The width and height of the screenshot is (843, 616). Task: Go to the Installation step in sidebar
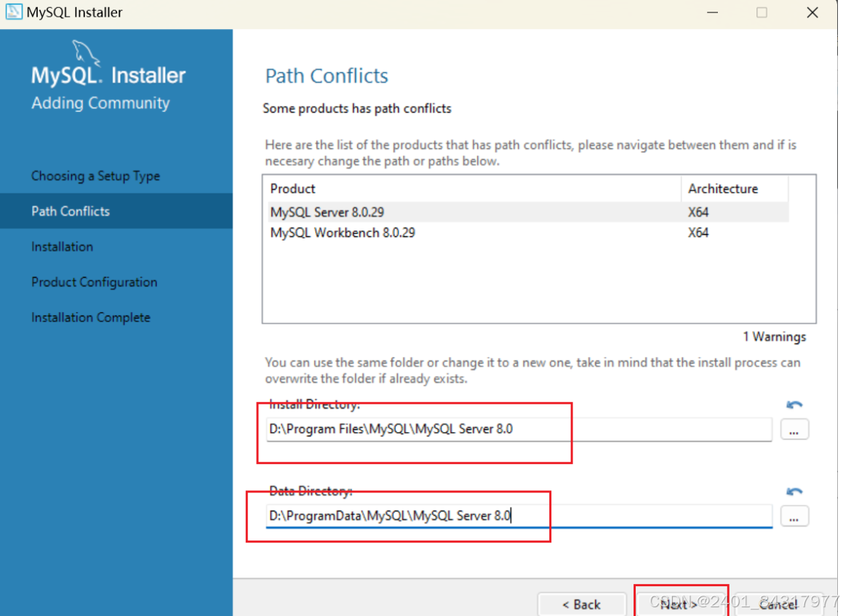tap(63, 247)
